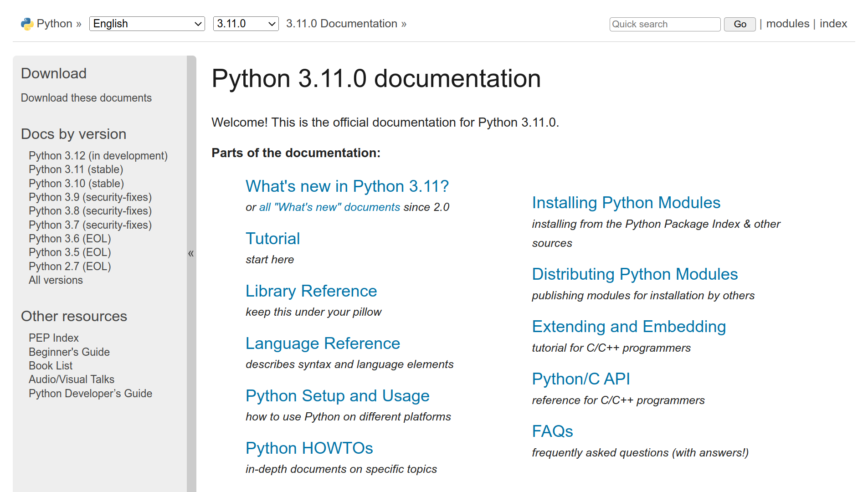Click the Python logo icon
The height and width of the screenshot is (492, 868).
[27, 24]
